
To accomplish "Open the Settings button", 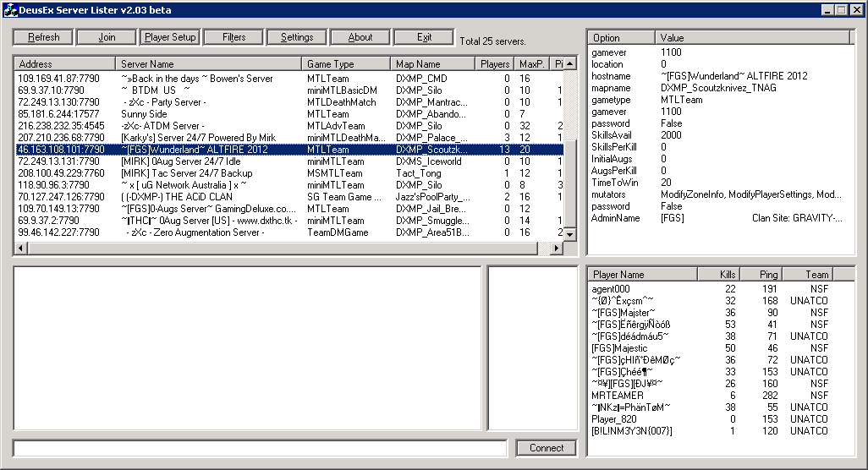I will (x=297, y=37).
